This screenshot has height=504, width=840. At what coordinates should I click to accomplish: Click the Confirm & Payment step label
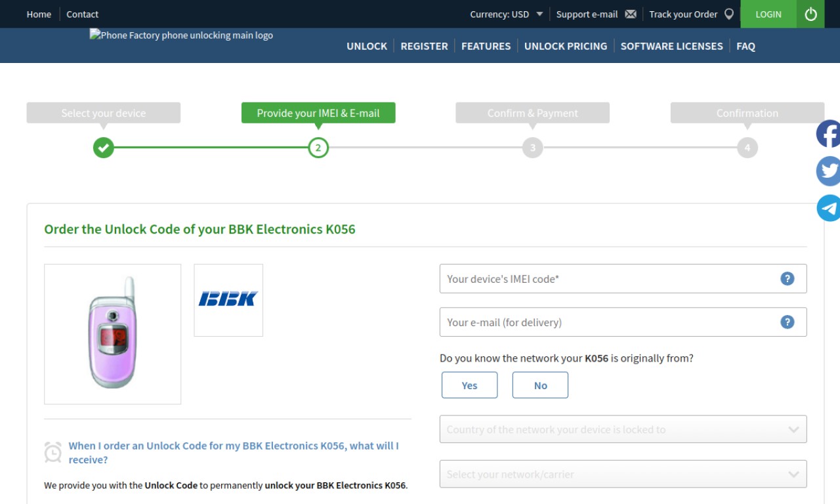coord(533,113)
